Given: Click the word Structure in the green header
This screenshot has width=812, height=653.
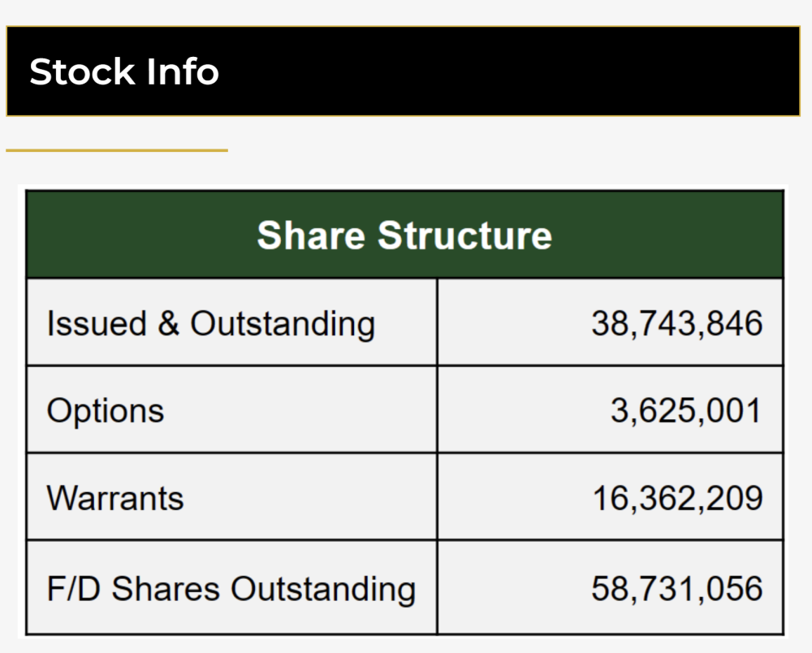Looking at the screenshot, I should tap(464, 235).
